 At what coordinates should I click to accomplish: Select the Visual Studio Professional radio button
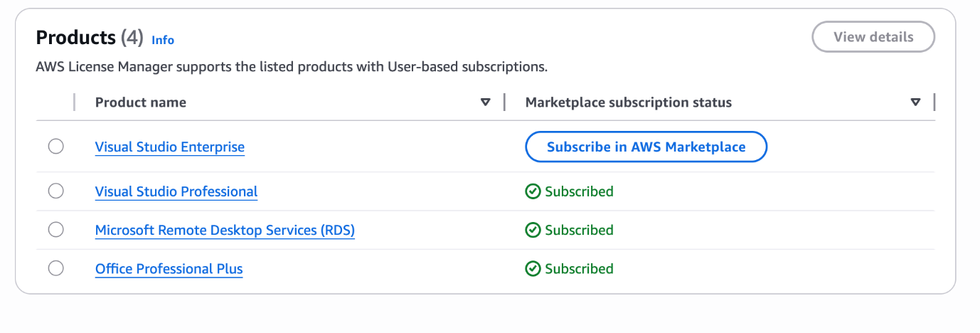click(55, 191)
